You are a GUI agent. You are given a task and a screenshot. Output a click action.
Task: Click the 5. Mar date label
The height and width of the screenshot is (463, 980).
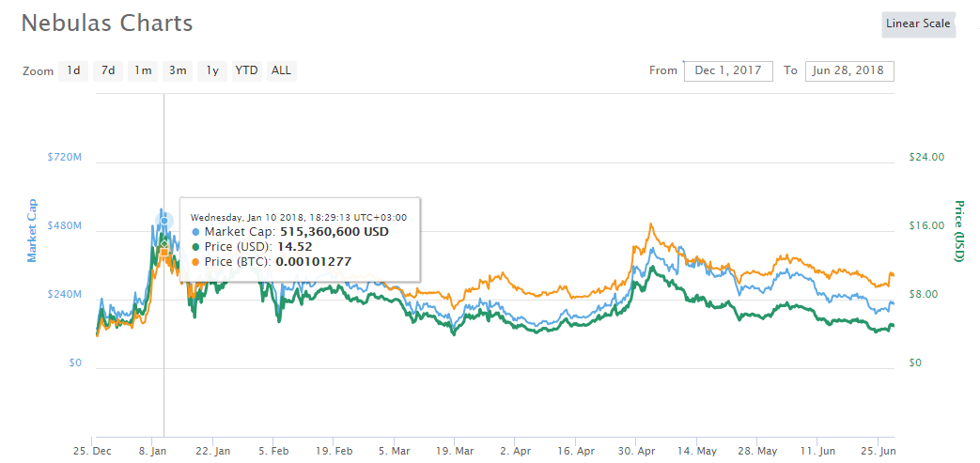(394, 451)
